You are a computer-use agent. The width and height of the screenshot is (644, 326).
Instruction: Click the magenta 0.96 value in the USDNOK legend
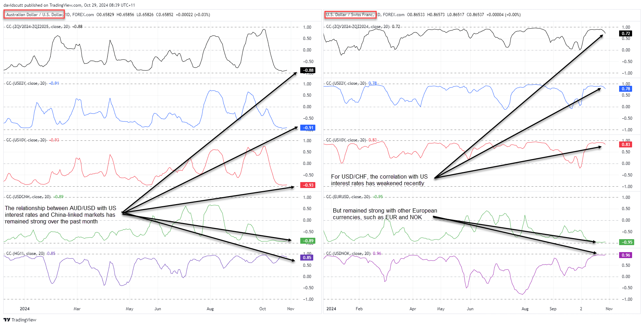point(377,254)
